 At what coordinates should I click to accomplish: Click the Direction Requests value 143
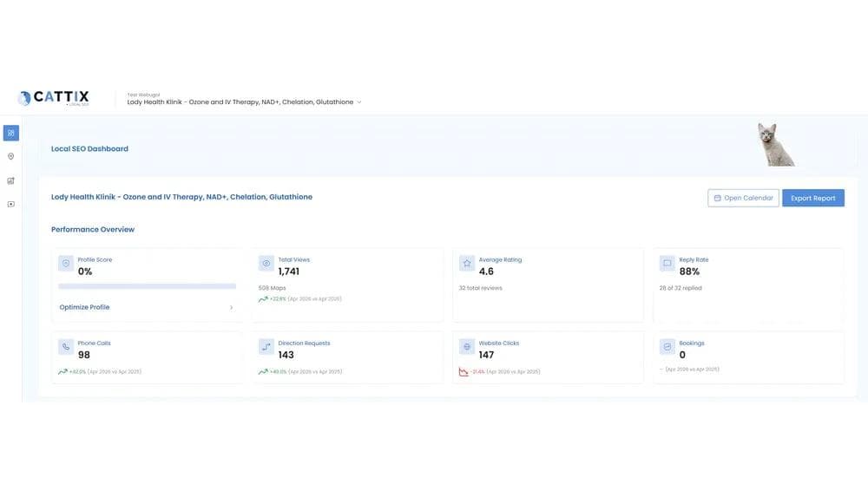pyautogui.click(x=286, y=355)
